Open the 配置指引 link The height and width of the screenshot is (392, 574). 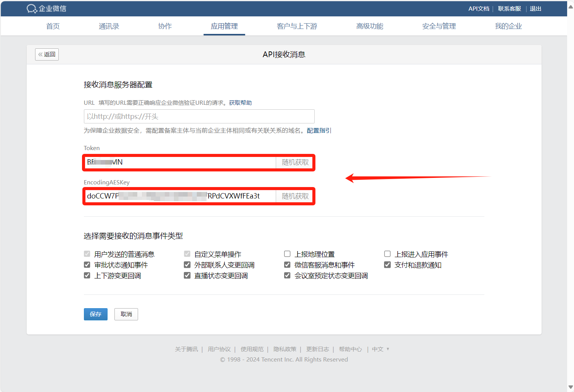(319, 131)
